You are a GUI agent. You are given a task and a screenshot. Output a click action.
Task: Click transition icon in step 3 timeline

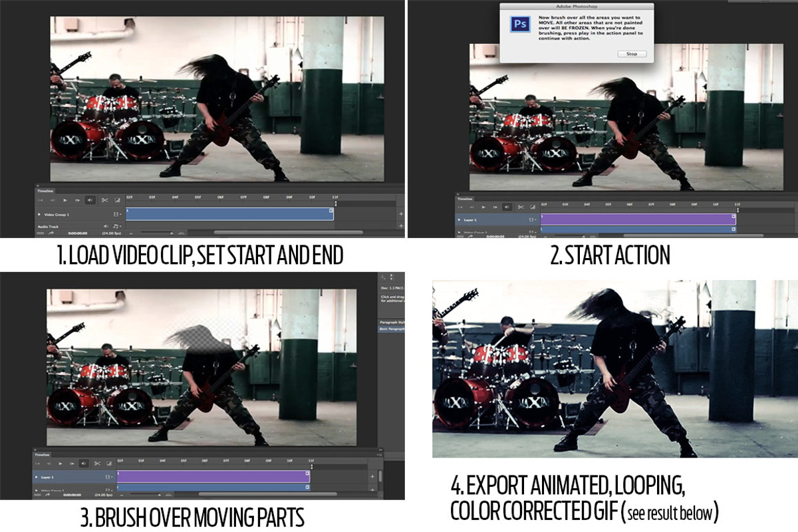pyautogui.click(x=109, y=464)
